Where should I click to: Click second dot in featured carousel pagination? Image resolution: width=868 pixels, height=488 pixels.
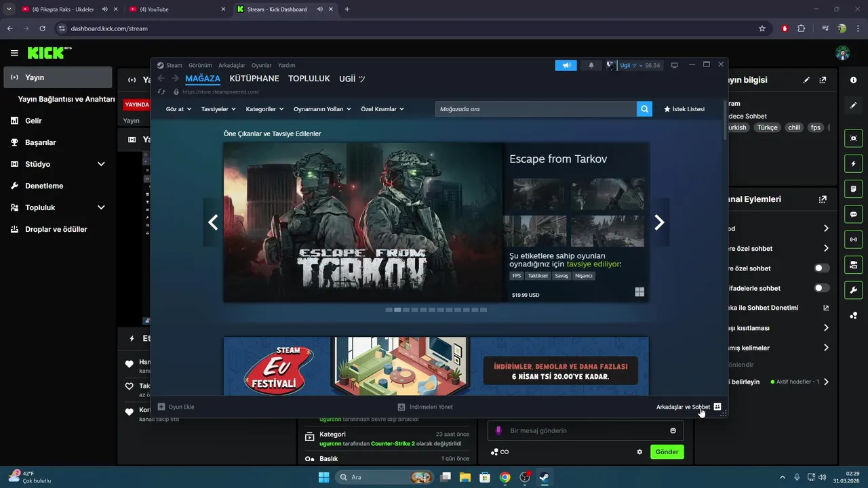coord(398,310)
